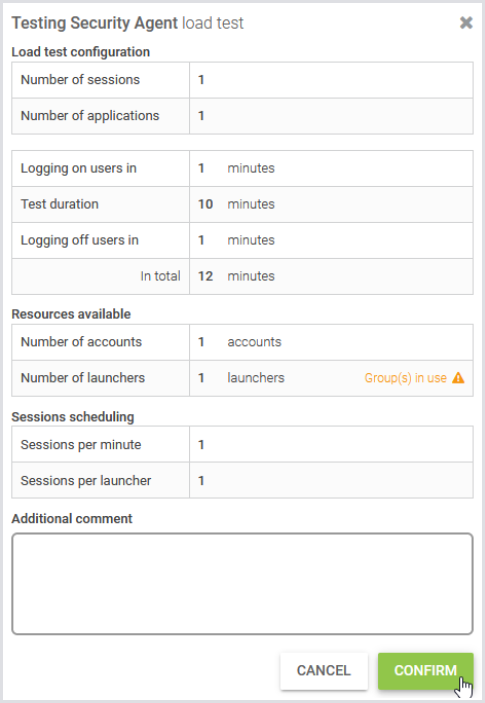Click the Sessions scheduling heading

tap(73, 417)
